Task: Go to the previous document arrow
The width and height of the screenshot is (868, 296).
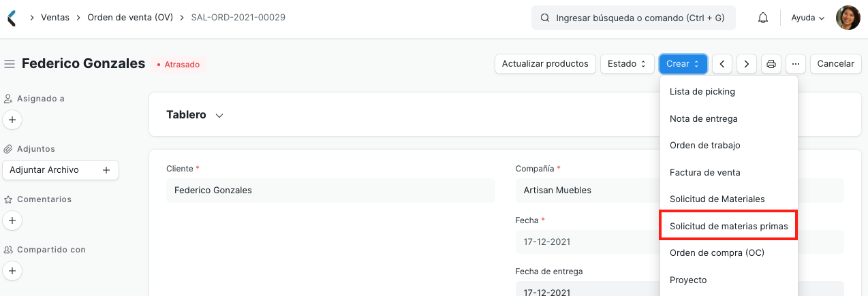Action: click(722, 64)
